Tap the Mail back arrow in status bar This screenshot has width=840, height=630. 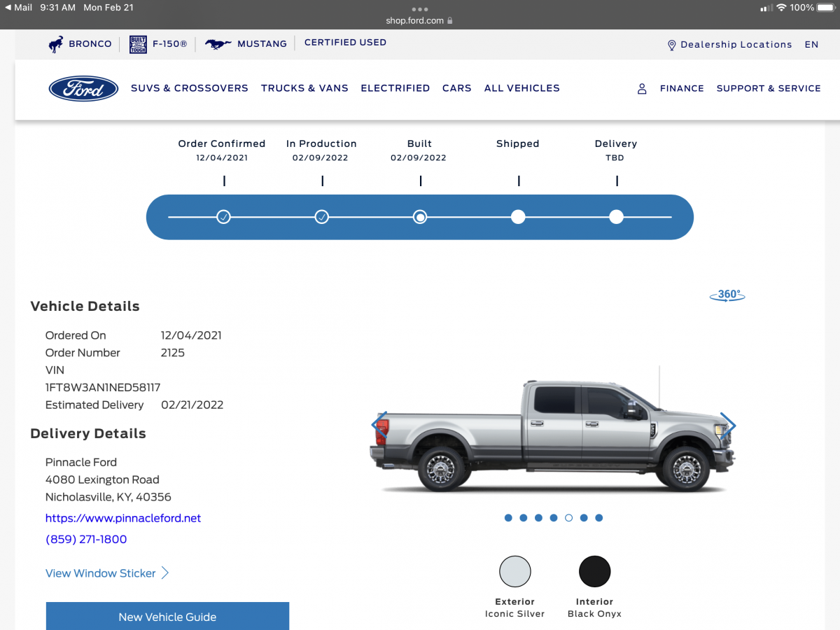(x=8, y=8)
